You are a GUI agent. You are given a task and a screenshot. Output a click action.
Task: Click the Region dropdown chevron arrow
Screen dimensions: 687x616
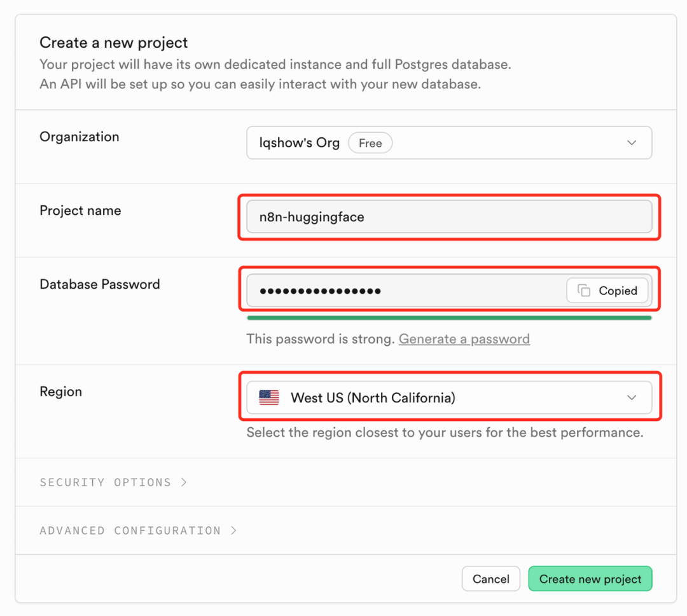coord(632,397)
